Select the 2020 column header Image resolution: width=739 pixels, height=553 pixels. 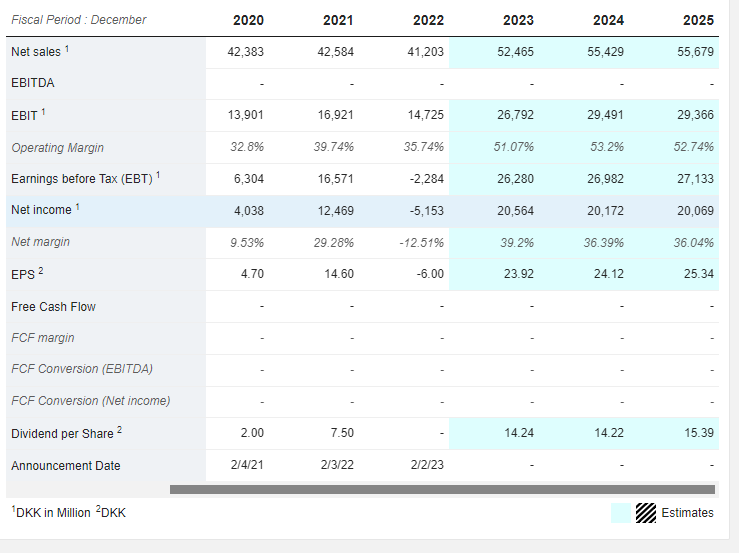tap(248, 20)
